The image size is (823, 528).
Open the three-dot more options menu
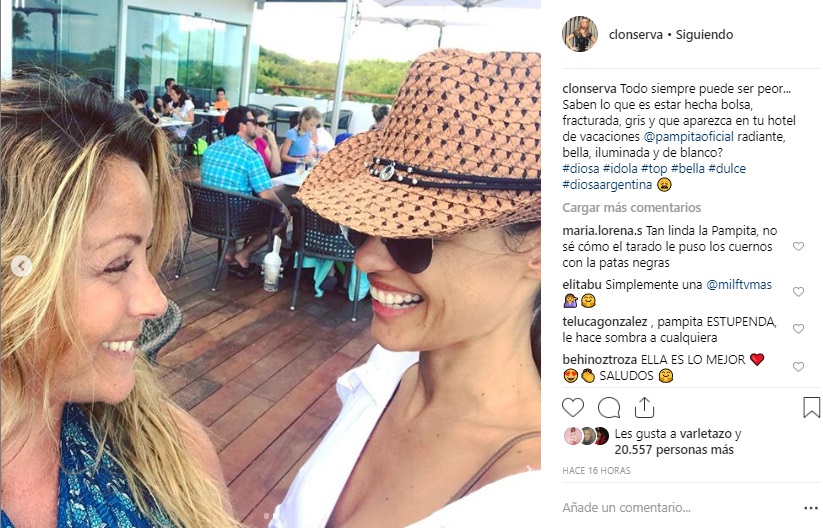[810, 508]
